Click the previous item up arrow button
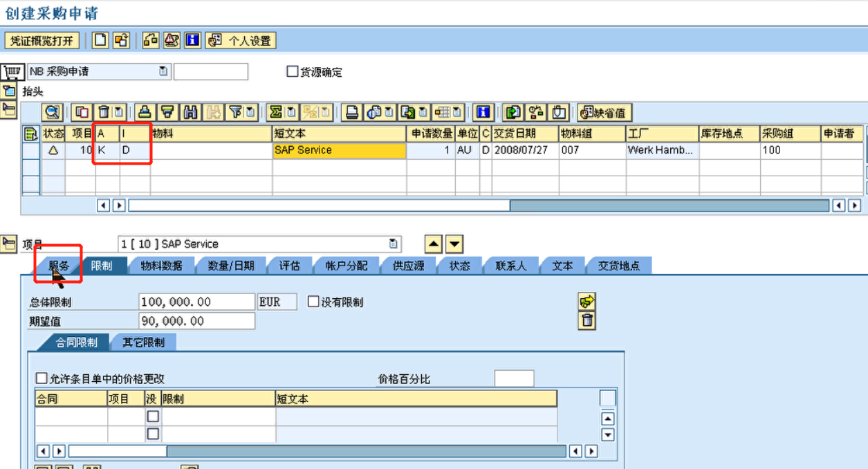The width and height of the screenshot is (868, 469). (433, 243)
